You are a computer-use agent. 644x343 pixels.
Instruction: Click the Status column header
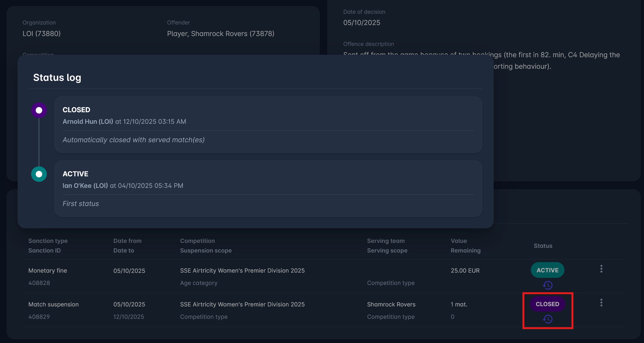(543, 246)
